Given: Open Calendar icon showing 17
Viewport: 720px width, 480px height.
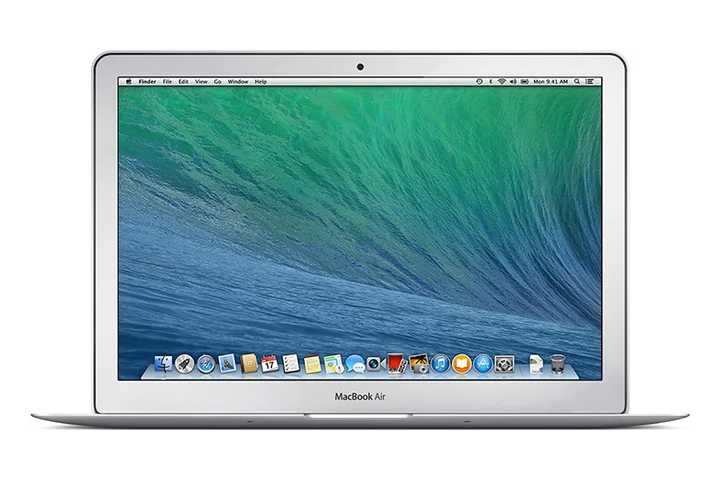Looking at the screenshot, I should (270, 363).
